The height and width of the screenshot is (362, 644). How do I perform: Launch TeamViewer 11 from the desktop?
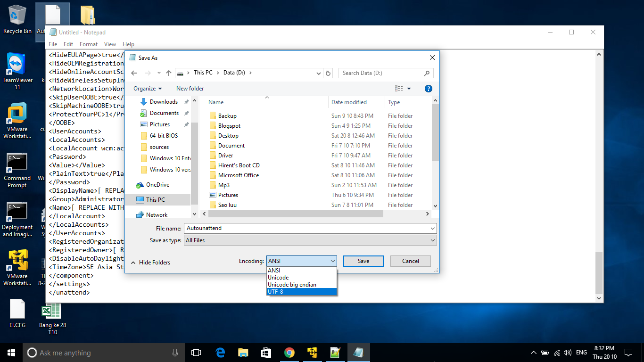(x=17, y=71)
